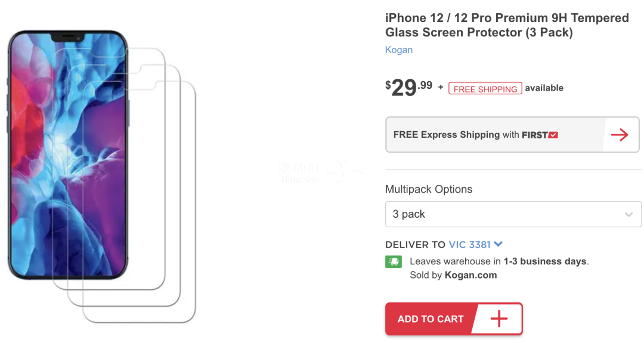Click the blue chevron beside VIC 3381
Viewport: 644px width, 343px height.
pyautogui.click(x=498, y=245)
